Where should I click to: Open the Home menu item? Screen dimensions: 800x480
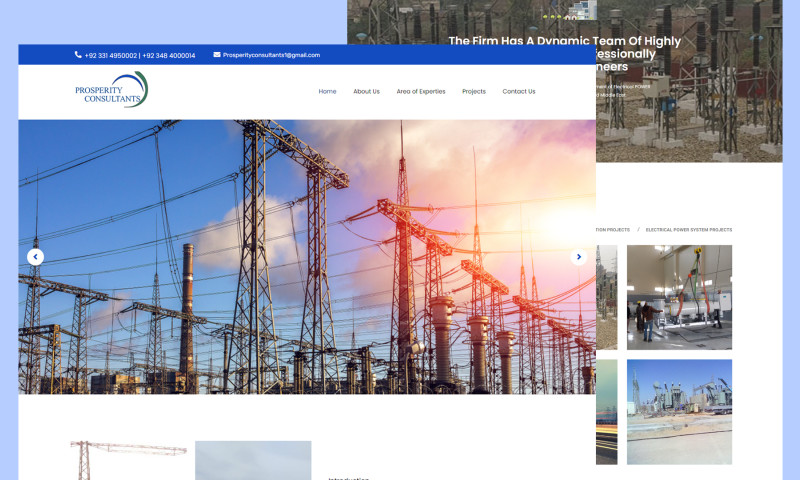tap(327, 91)
